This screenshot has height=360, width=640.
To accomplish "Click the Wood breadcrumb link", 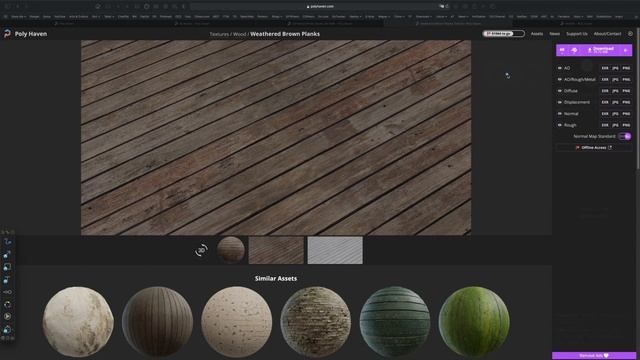I will [239, 34].
